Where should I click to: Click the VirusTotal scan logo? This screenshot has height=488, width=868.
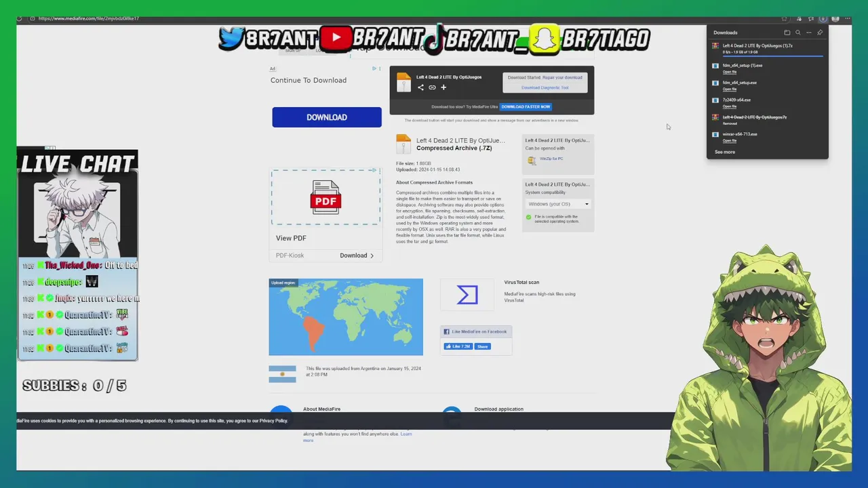click(467, 295)
